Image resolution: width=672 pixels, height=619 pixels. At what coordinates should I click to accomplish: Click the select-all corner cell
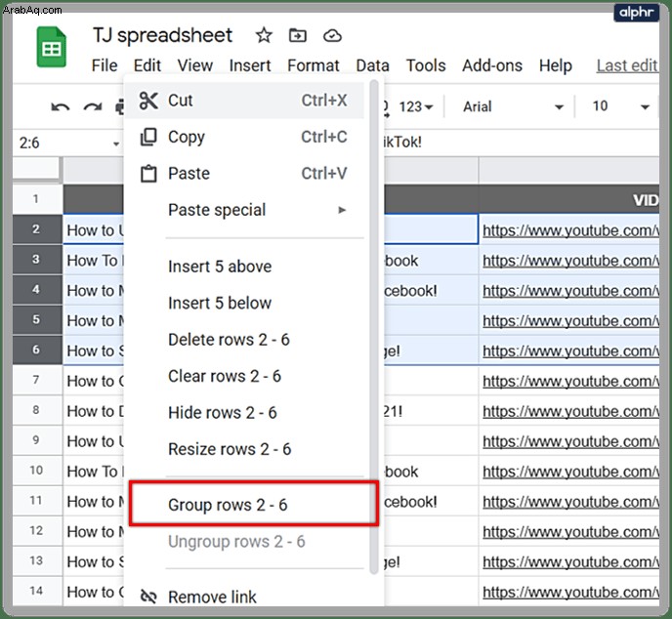[36, 168]
